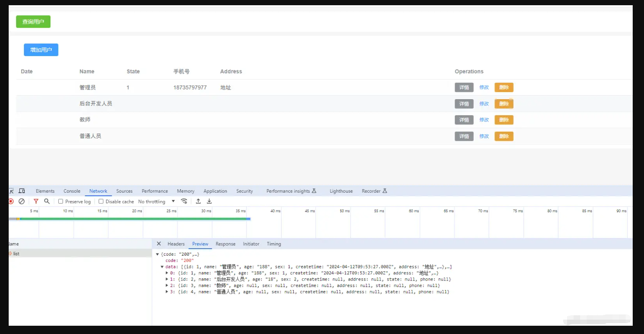Switch to the Elements tab
644x334 pixels.
[x=45, y=191]
